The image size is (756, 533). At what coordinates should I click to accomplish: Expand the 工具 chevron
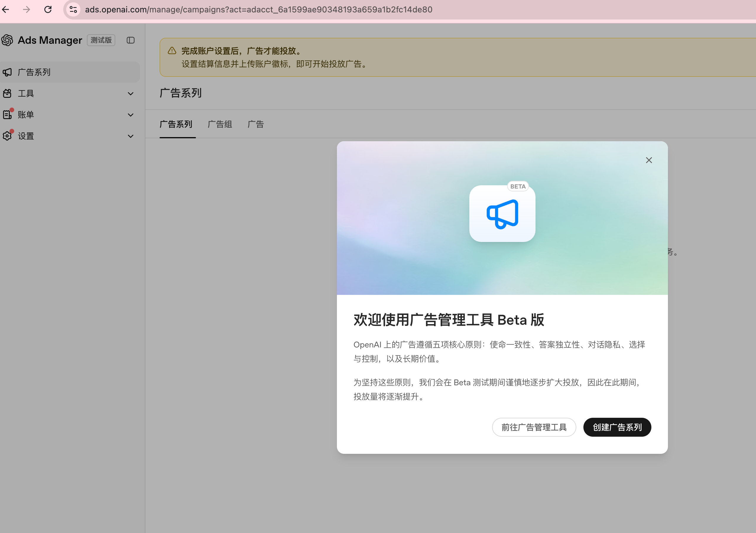coord(131,94)
